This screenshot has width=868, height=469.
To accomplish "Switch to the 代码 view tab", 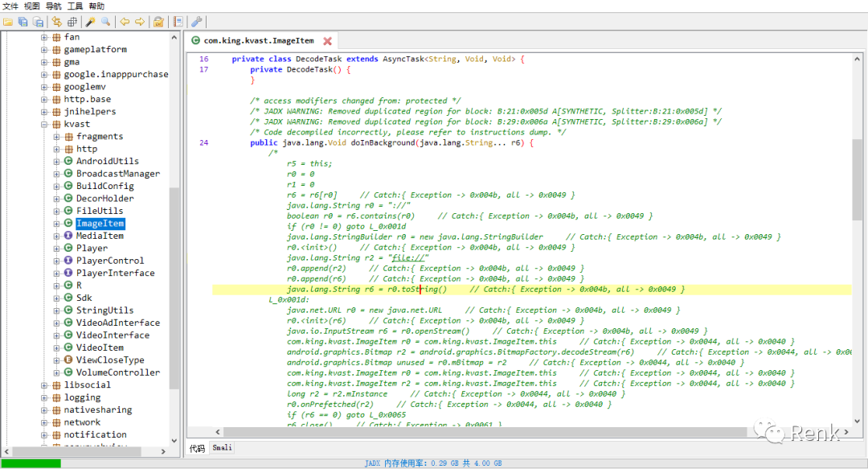I will click(x=197, y=448).
